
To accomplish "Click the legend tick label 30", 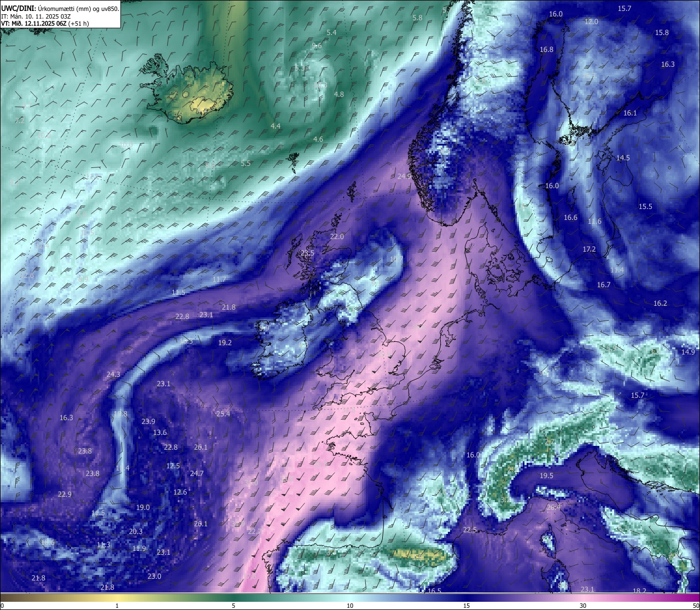I will click(583, 605).
